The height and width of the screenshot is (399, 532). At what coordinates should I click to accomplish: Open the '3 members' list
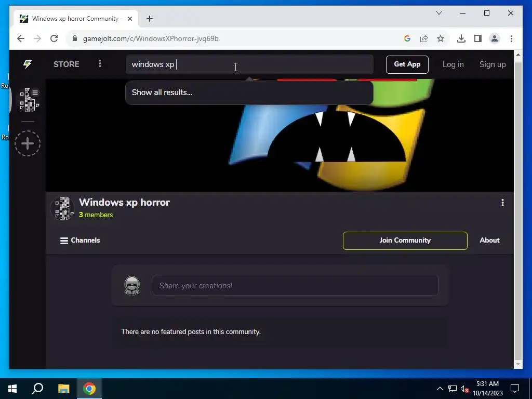(x=96, y=215)
